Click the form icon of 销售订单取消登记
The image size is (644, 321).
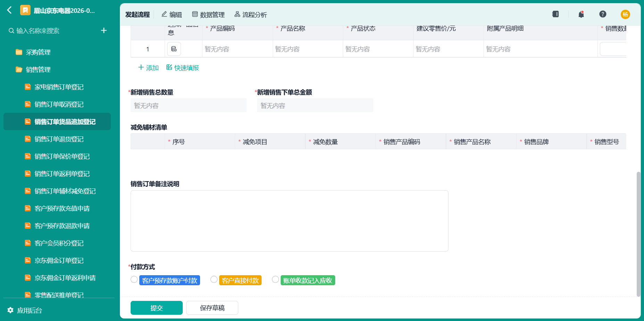(28, 104)
